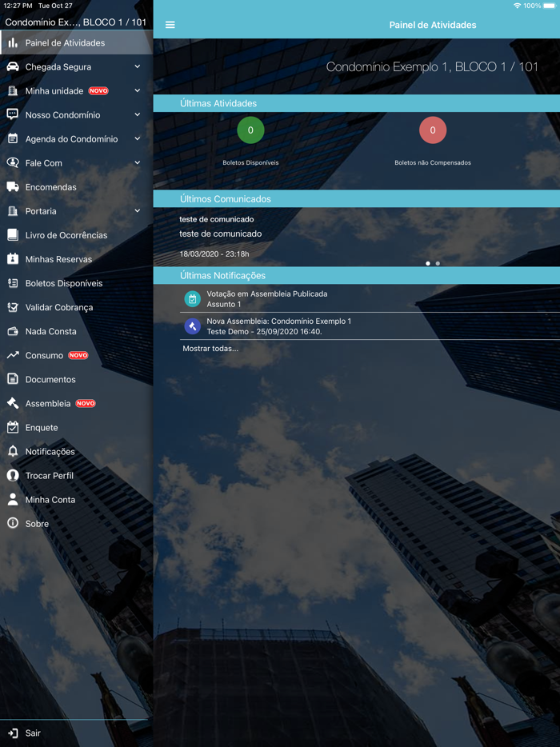Expand the Fale Com chevron
The width and height of the screenshot is (560, 747).
138,163
